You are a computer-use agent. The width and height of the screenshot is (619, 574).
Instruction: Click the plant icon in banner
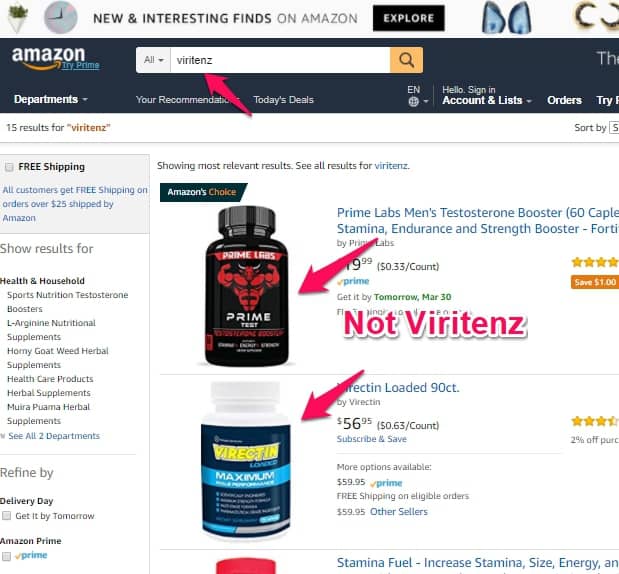[17, 17]
